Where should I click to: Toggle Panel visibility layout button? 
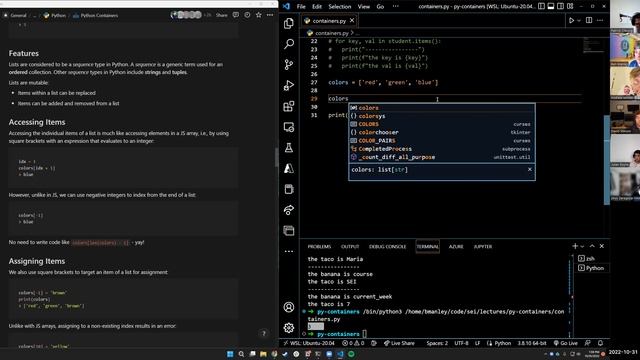coord(551,6)
